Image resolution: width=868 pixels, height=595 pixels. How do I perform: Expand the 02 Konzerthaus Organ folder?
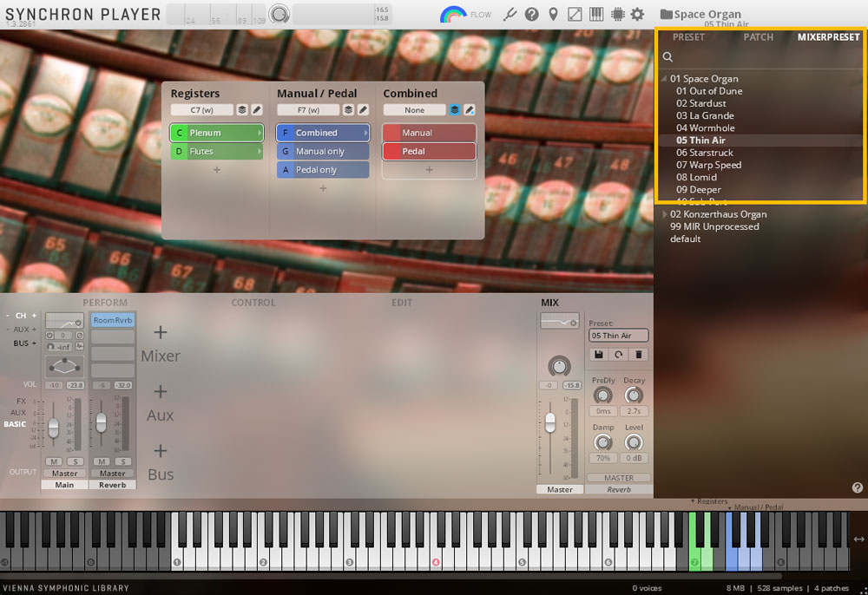click(x=665, y=214)
